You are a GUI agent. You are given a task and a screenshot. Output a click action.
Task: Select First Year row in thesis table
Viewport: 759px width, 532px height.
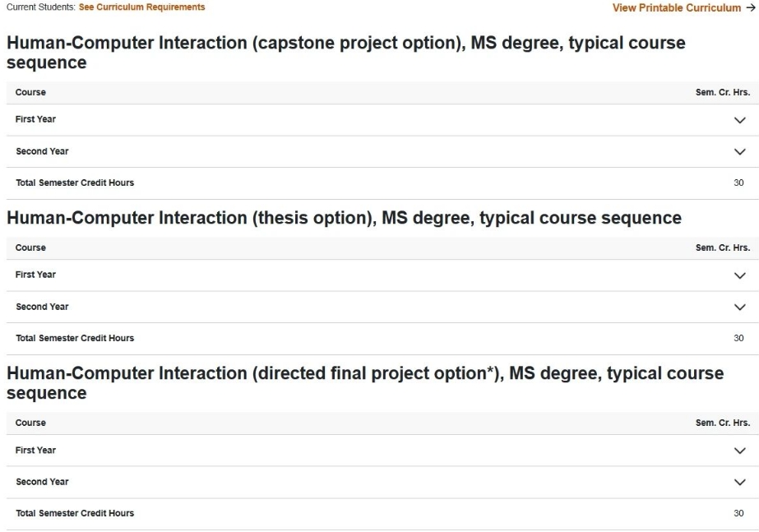[x=382, y=275]
